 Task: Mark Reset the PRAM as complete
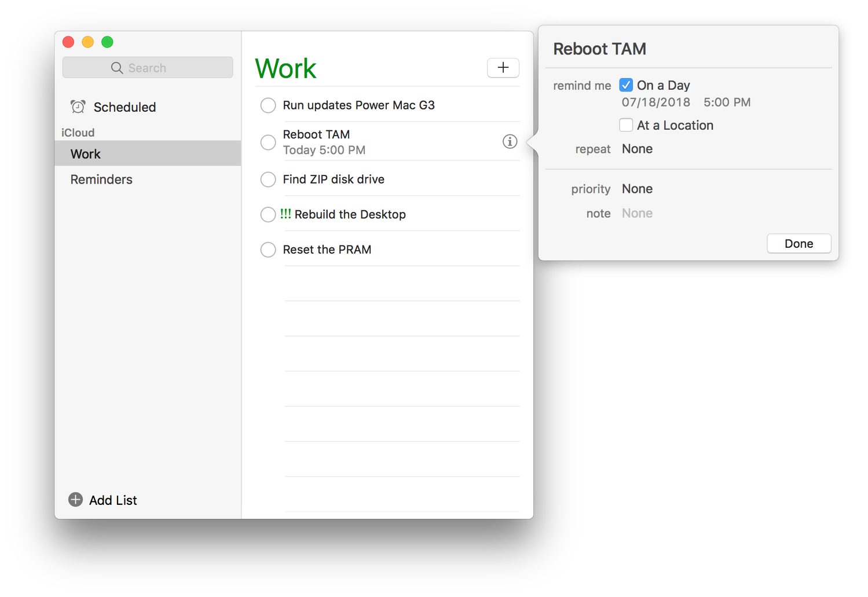tap(268, 250)
